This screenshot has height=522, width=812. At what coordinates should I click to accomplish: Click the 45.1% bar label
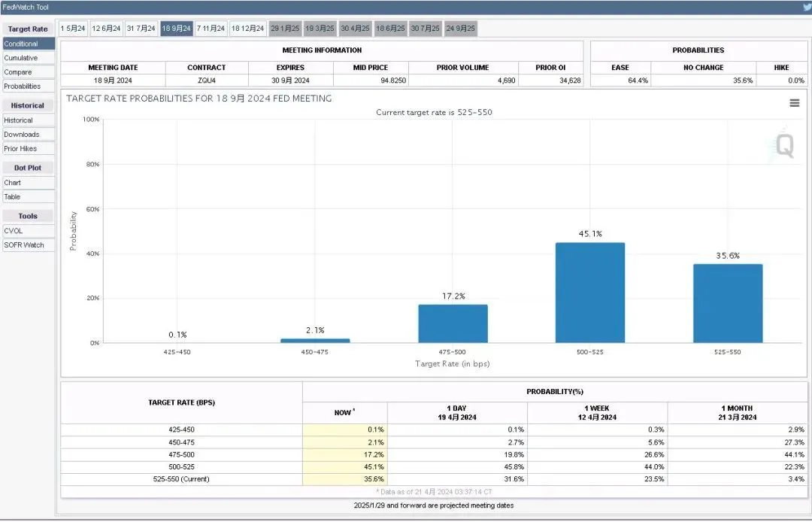[590, 234]
